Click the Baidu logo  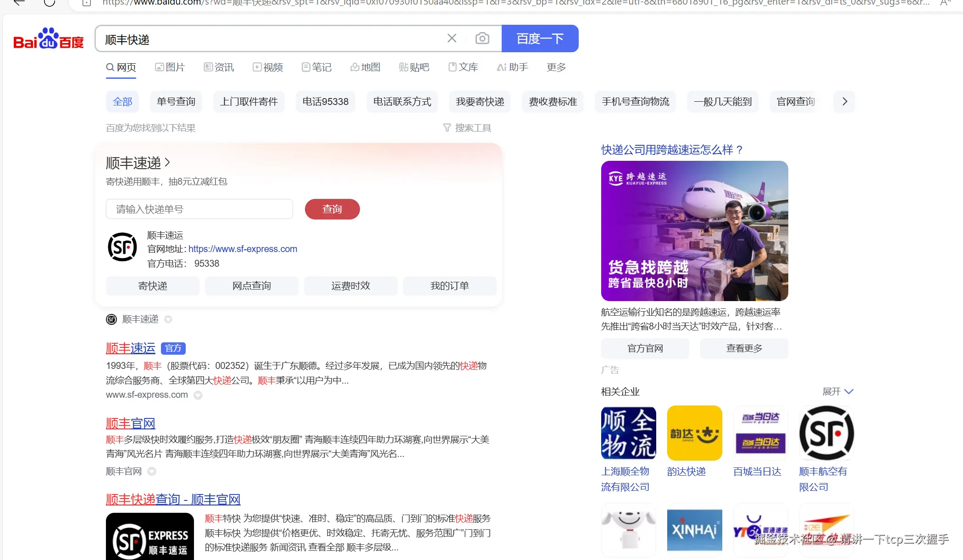pyautogui.click(x=48, y=38)
